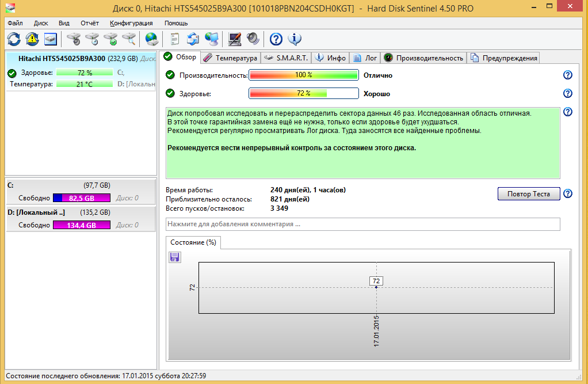Switch to the Лог tab
Screen dimensions: 588x384
[365, 58]
